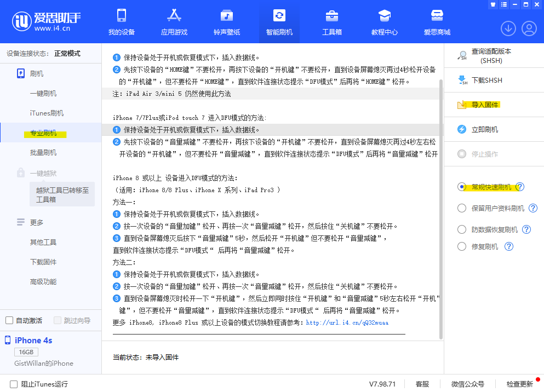544x392 pixels.
Task: Select 防数据恢复刷机 radio option
Action: pyautogui.click(x=462, y=229)
